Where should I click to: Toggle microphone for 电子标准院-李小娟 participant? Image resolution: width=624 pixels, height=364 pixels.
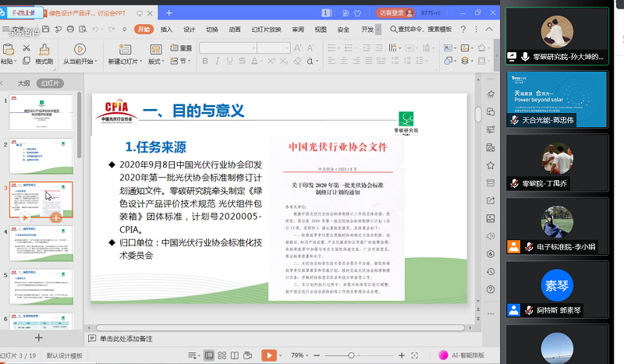point(529,246)
